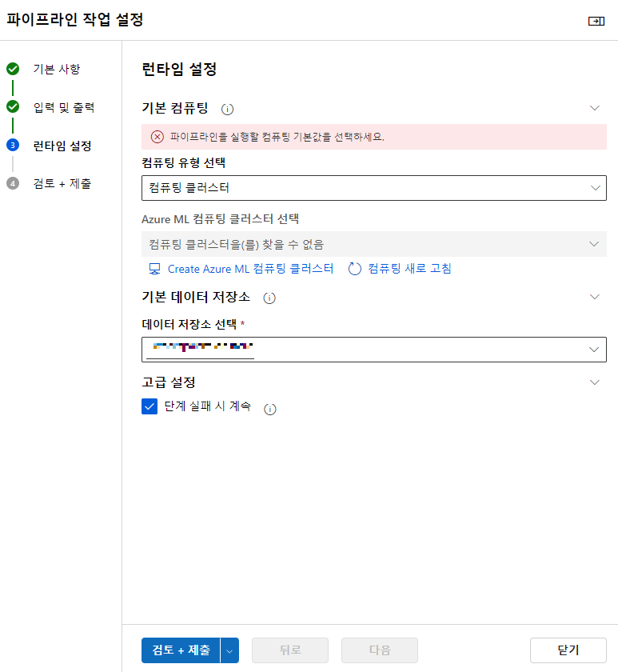Open the 데이터 저장소 선택 dropdown
Image resolution: width=618 pixels, height=672 pixels.
click(x=374, y=350)
